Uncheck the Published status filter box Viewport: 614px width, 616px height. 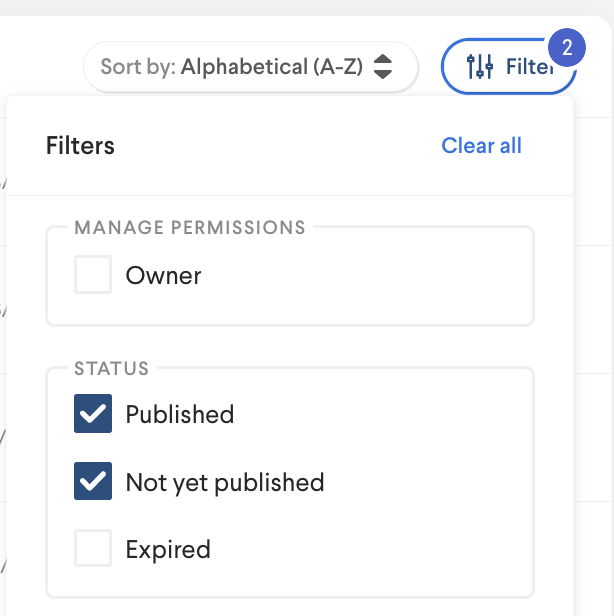(93, 414)
